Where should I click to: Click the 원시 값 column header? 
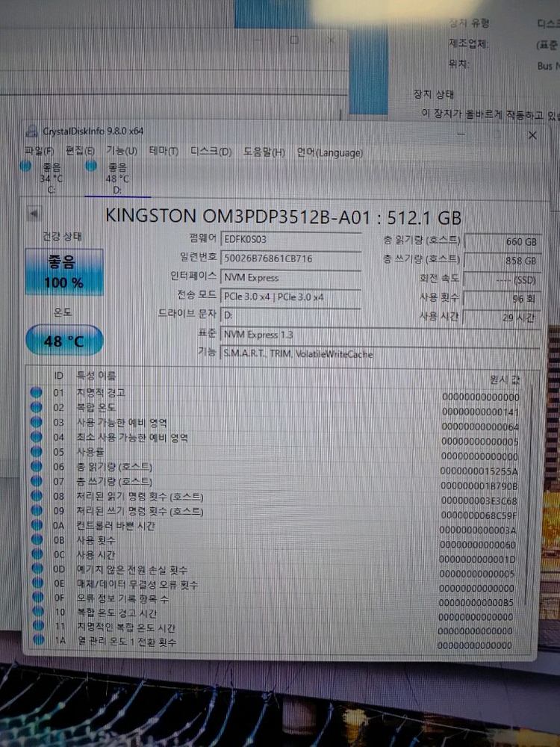[x=504, y=379]
